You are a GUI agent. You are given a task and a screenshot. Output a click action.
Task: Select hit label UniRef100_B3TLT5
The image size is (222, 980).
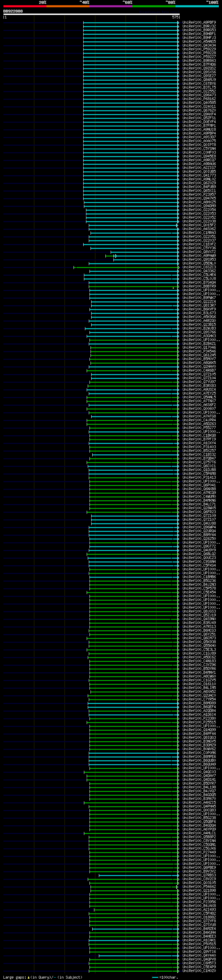199,88
